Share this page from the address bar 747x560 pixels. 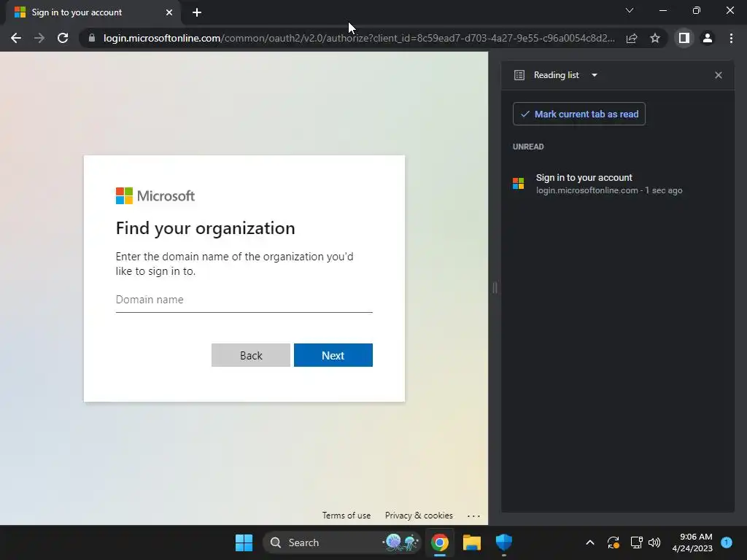[x=632, y=38]
